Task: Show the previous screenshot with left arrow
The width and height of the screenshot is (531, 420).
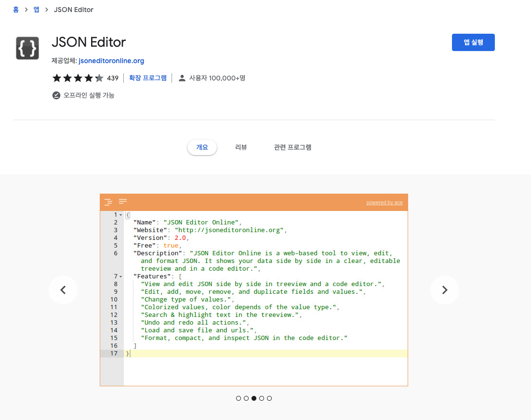Action: coord(63,290)
